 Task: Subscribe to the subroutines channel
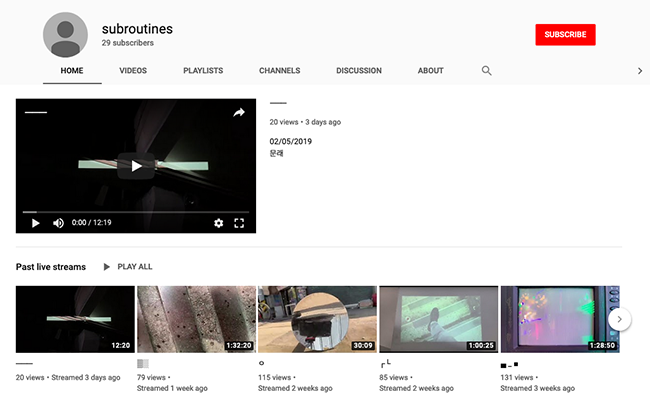(565, 34)
